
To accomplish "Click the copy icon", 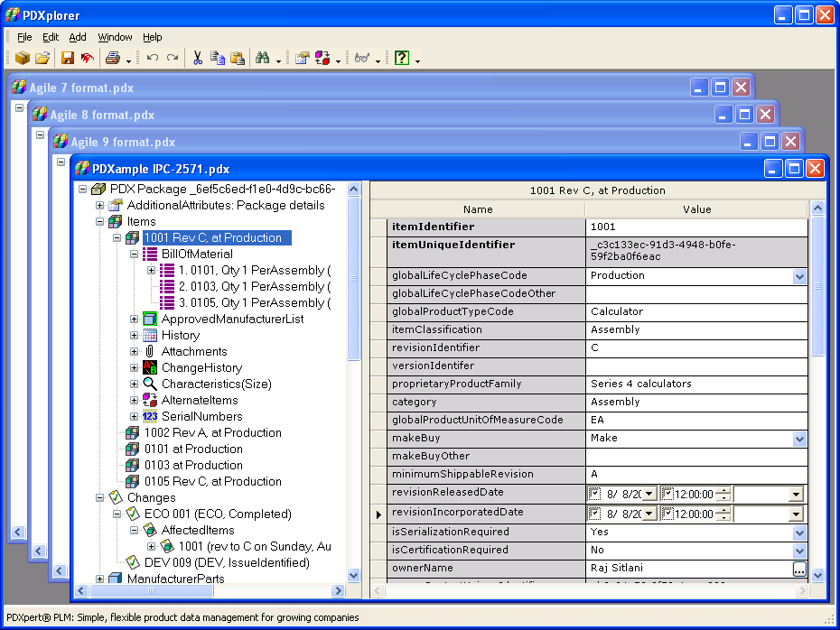I will (x=218, y=58).
